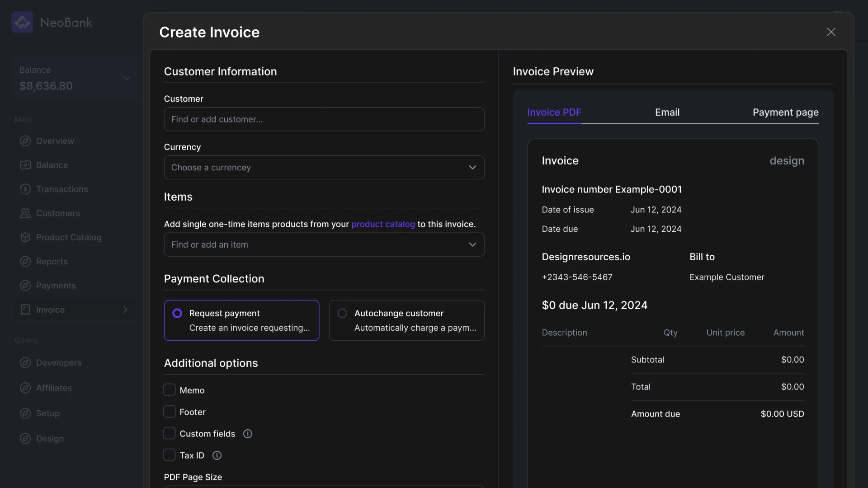Click the Find or add customer field

click(324, 119)
